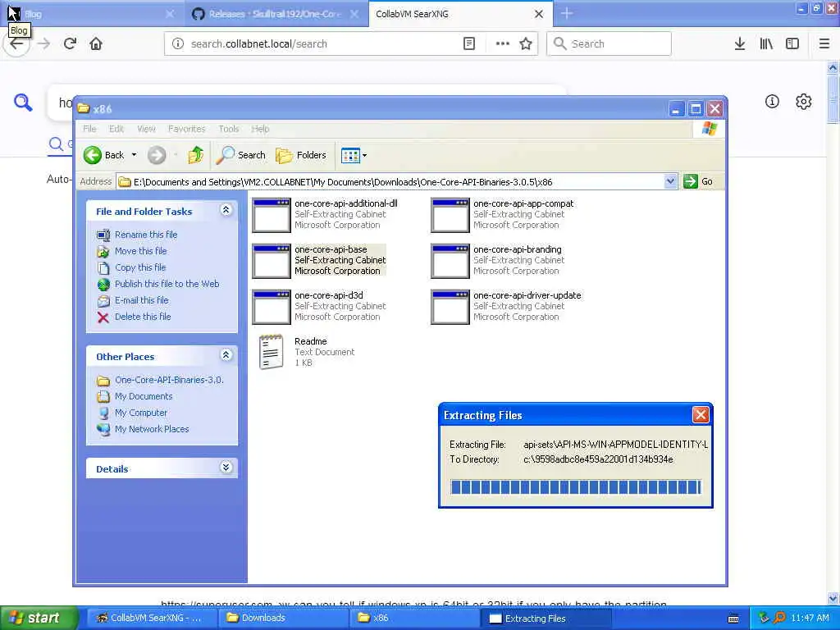Click Copy this file
Image resolution: width=840 pixels, height=630 pixels.
140,267
